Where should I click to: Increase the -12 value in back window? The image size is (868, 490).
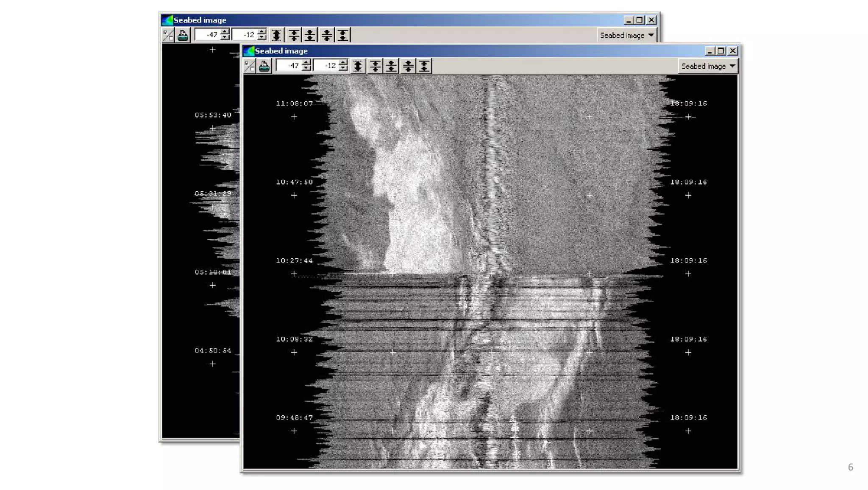(x=262, y=32)
